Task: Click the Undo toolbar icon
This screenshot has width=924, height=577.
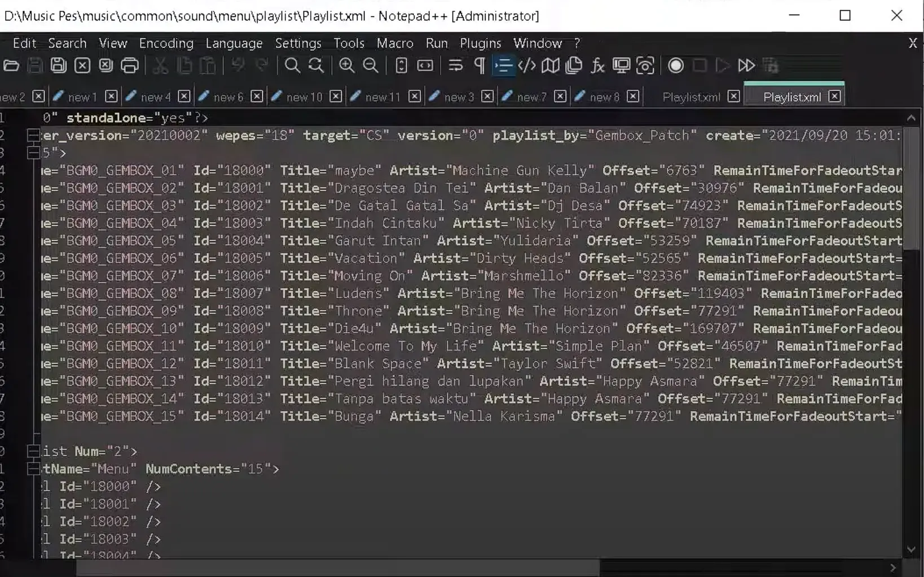Action: (x=238, y=66)
